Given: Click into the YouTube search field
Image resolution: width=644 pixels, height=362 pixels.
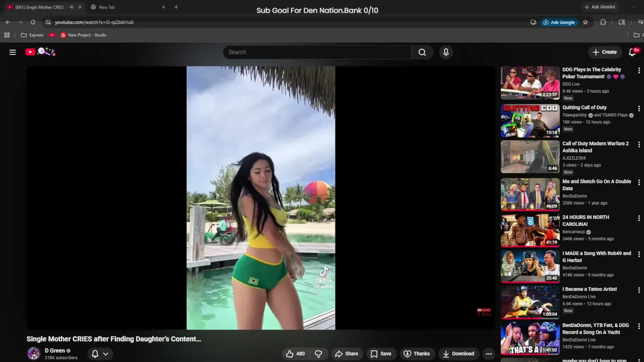Looking at the screenshot, I should coord(317,52).
